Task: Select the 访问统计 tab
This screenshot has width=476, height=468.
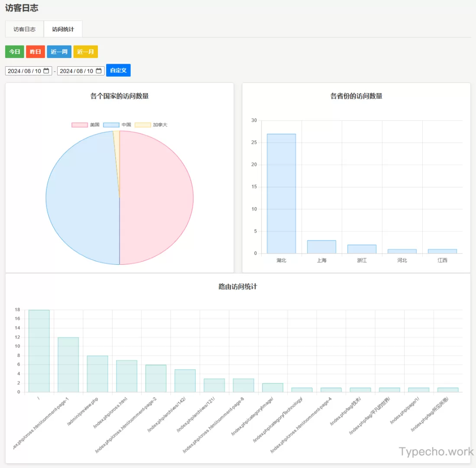Action: pyautogui.click(x=63, y=29)
